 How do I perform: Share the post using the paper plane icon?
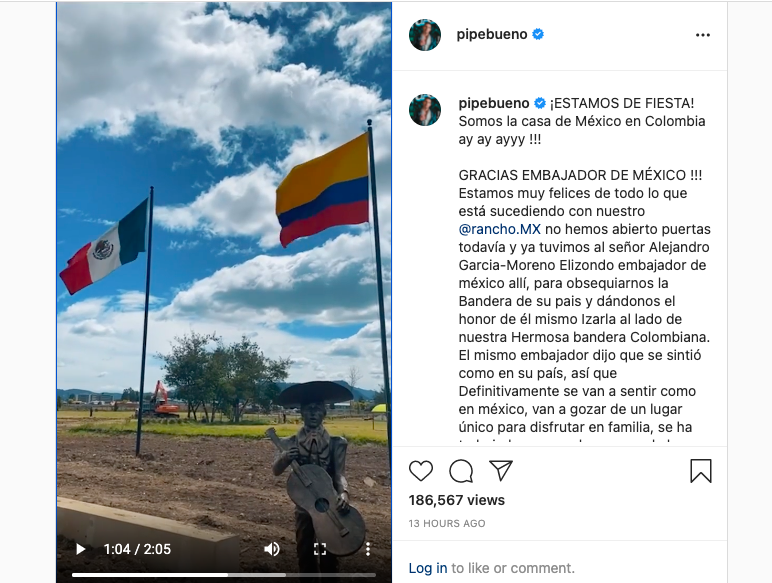(501, 471)
